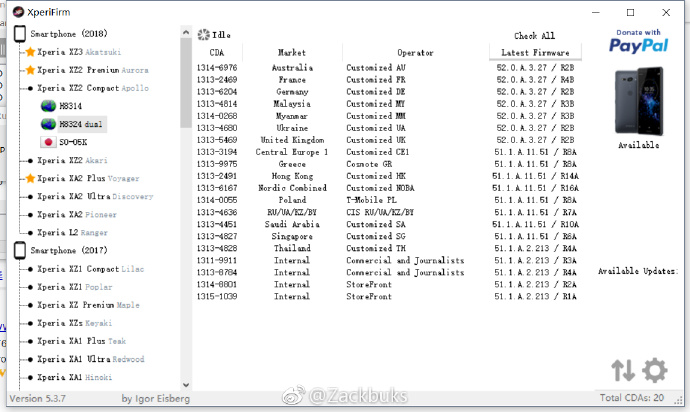690x412 pixels.
Task: Select the Germany market row
Action: coord(386,92)
